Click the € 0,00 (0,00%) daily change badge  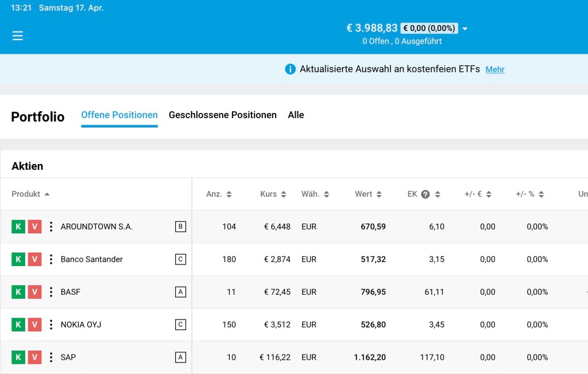tap(429, 28)
